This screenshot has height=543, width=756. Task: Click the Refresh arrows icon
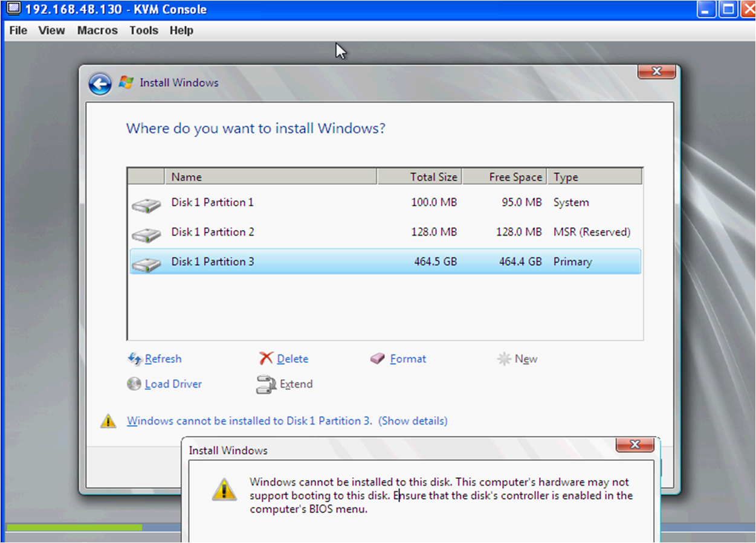click(x=134, y=359)
